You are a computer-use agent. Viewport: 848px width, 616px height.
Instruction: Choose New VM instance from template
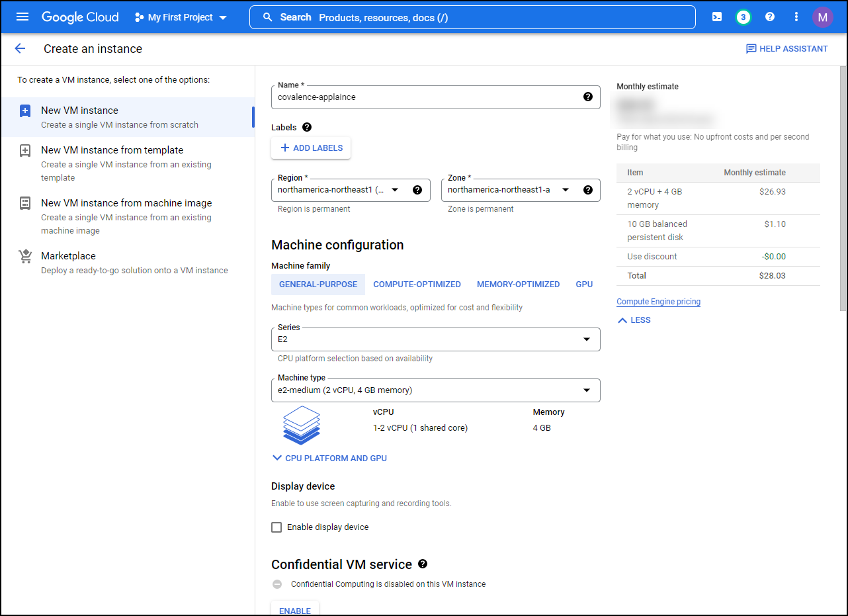point(128,163)
